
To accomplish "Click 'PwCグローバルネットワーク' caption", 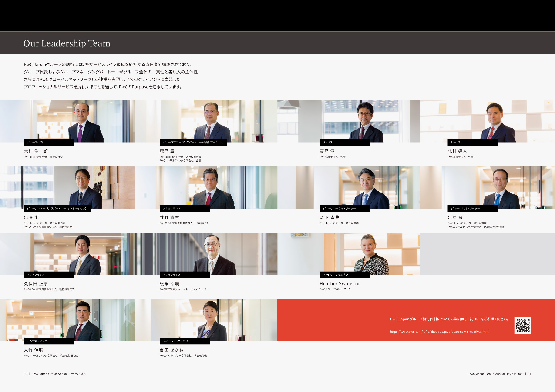I will point(335,289).
